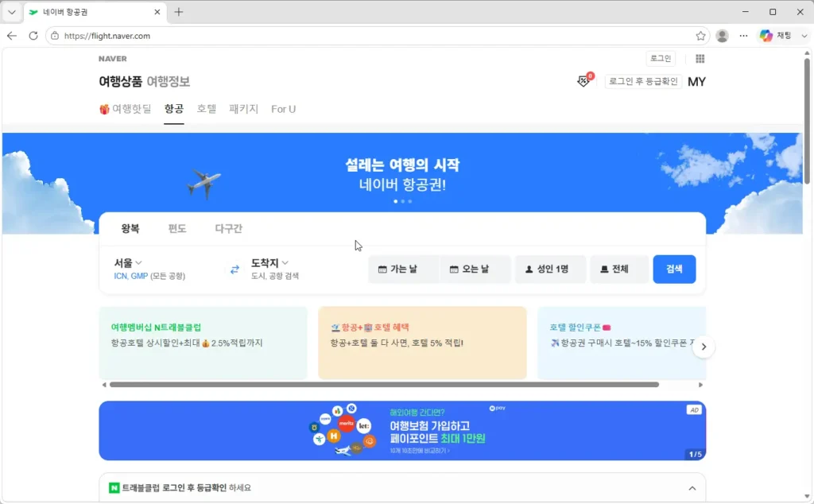Open 항공+호텔 혜택 card
This screenshot has height=504, width=814.
(422, 343)
